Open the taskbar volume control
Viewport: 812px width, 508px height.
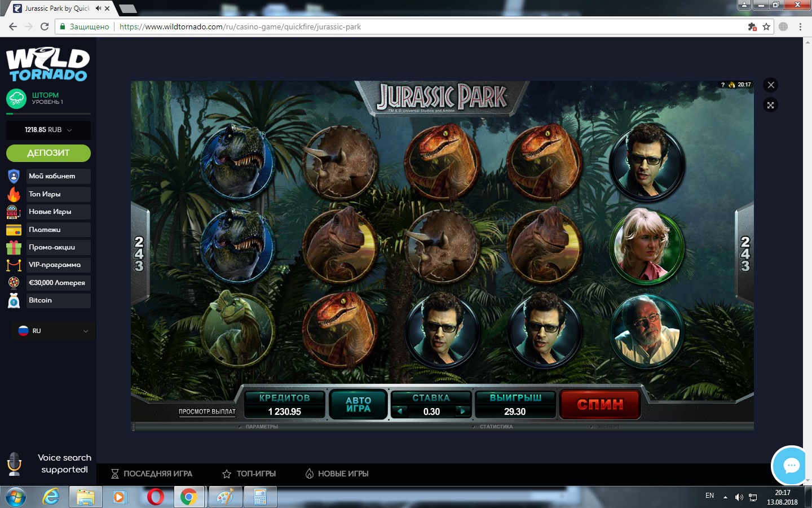point(739,497)
